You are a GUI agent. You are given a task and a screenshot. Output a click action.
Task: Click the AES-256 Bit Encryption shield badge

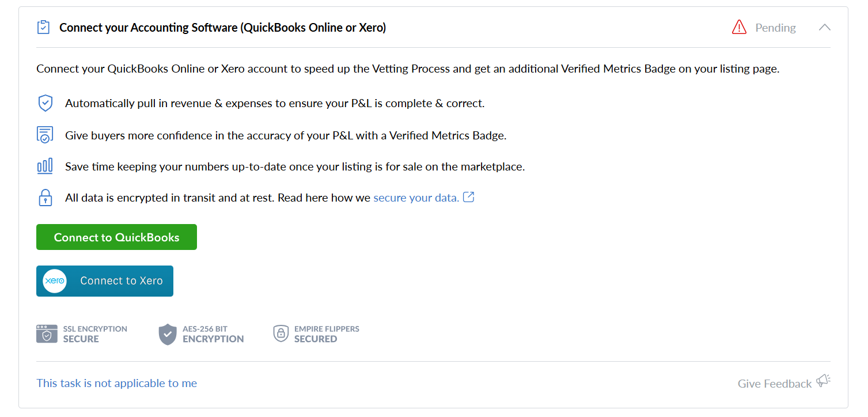201,334
